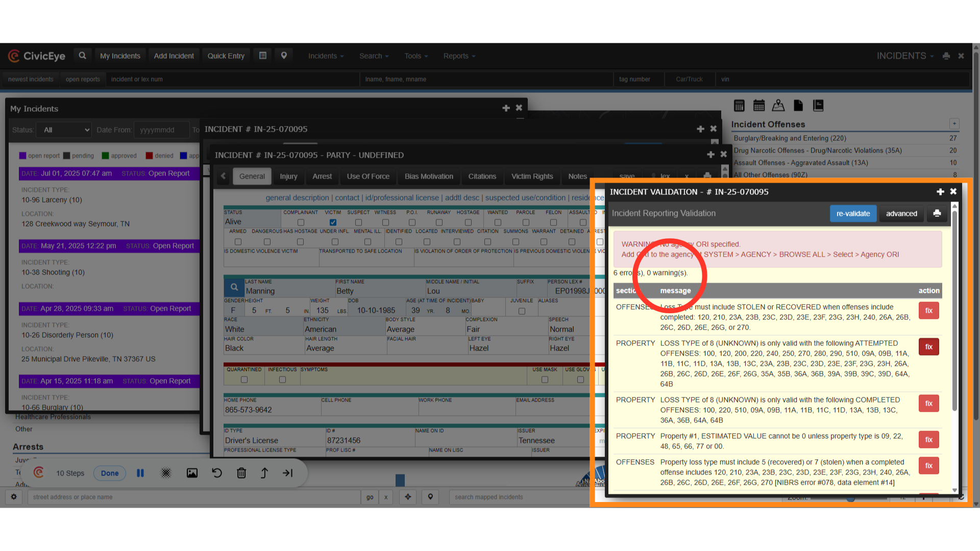980x551 pixels.
Task: Print the Incident Validation report
Action: click(x=937, y=213)
